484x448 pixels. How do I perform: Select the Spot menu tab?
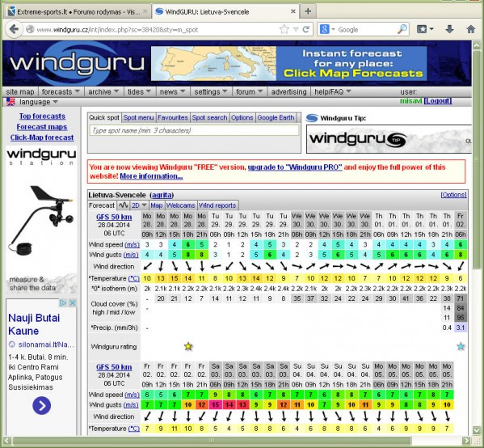coord(138,118)
